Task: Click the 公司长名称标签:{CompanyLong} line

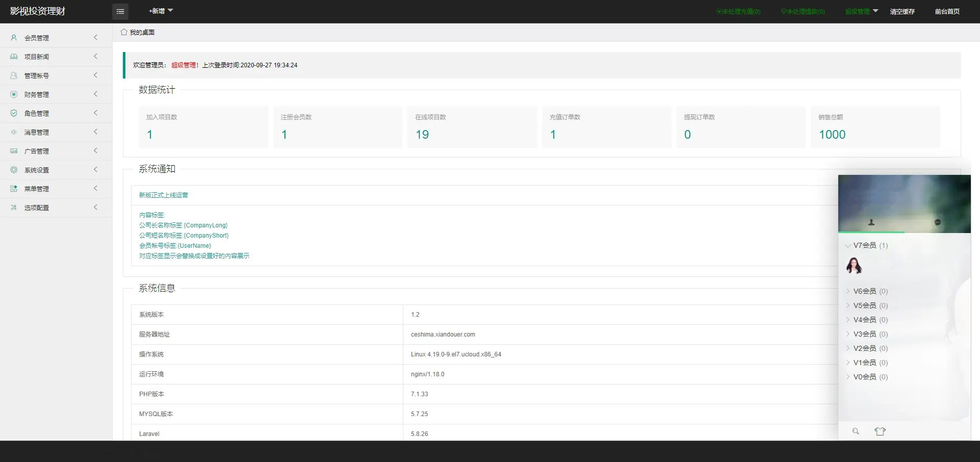Action: [184, 225]
